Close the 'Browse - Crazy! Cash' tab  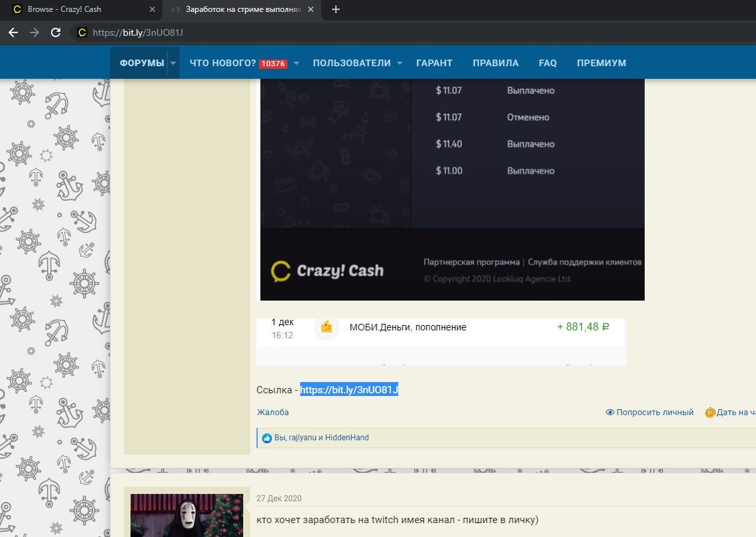(x=152, y=9)
